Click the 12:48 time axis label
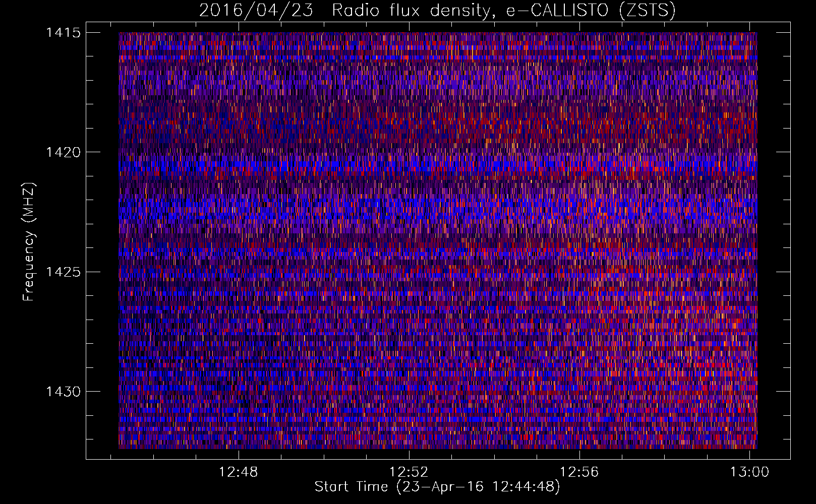The height and width of the screenshot is (504, 816). 238,472
